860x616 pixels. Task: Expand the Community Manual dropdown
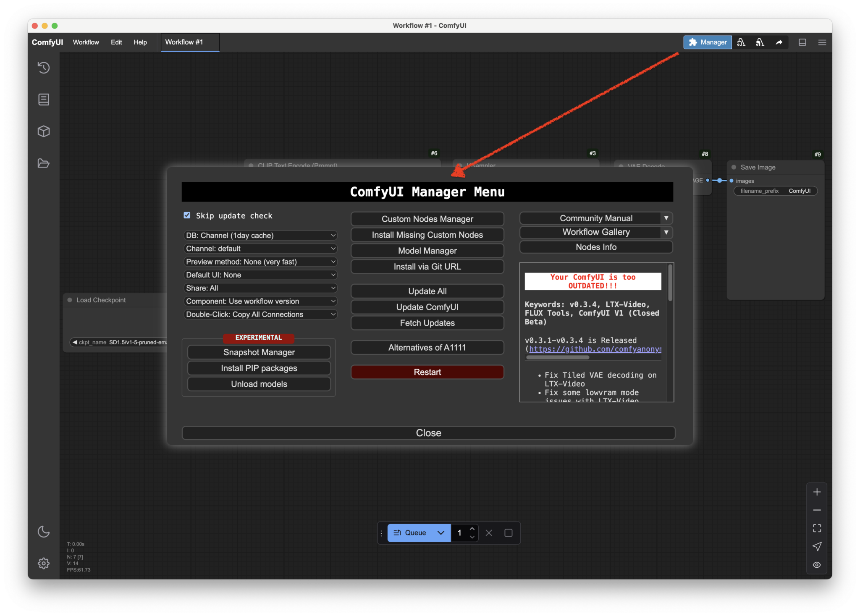click(667, 218)
